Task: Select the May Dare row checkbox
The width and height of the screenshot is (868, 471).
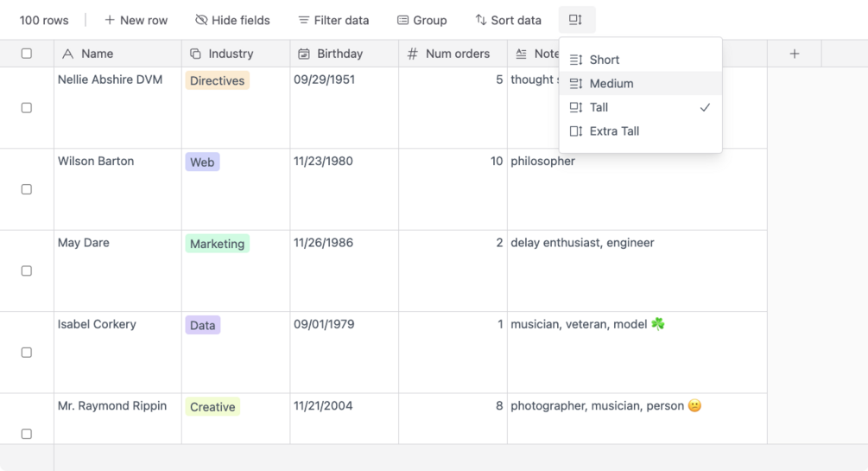Action: 27,271
